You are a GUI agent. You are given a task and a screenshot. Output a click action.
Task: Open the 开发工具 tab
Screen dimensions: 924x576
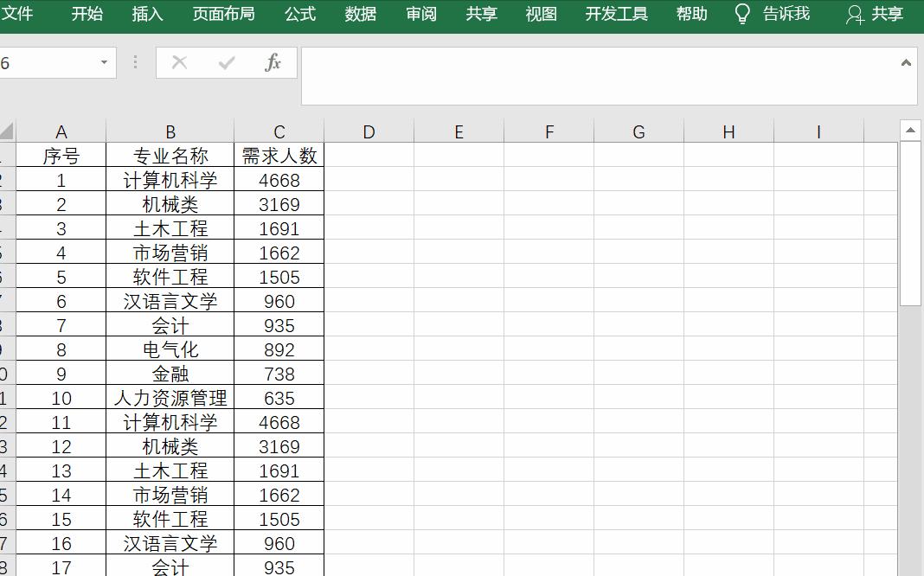(x=616, y=14)
